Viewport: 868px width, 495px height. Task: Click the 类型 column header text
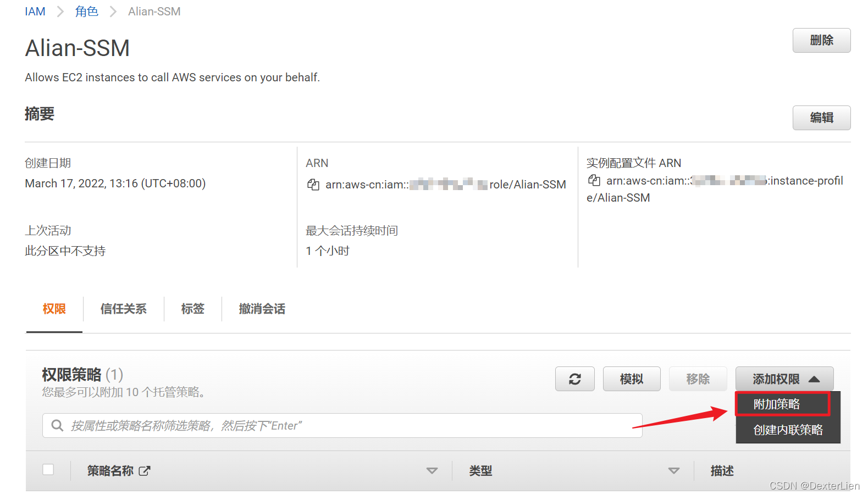pyautogui.click(x=480, y=471)
